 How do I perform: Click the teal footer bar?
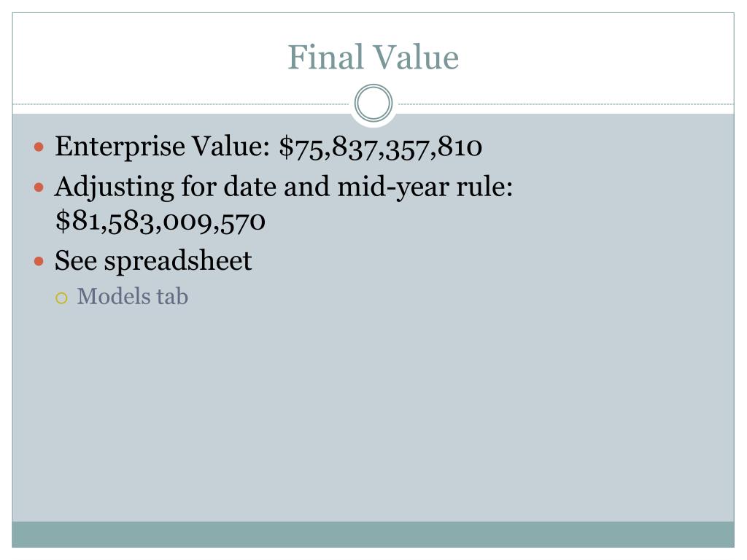pos(373,534)
